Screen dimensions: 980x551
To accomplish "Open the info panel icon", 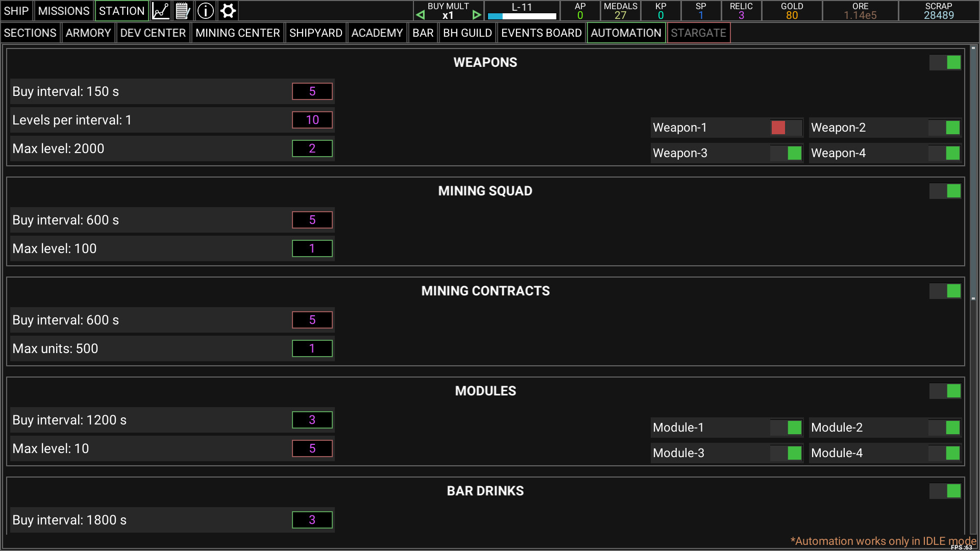I will 205,11.
